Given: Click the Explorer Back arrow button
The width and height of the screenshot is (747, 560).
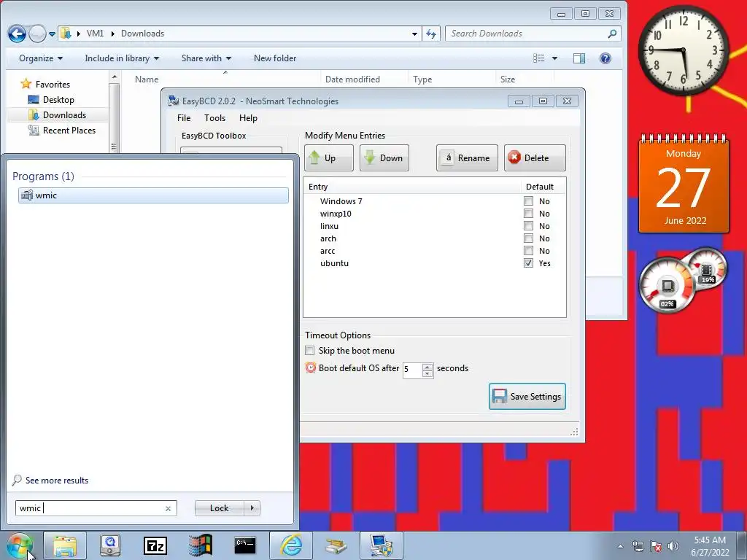Looking at the screenshot, I should click(18, 34).
